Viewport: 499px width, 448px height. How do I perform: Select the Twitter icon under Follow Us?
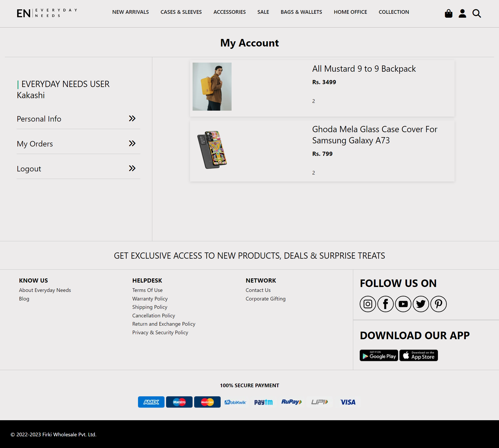421,304
